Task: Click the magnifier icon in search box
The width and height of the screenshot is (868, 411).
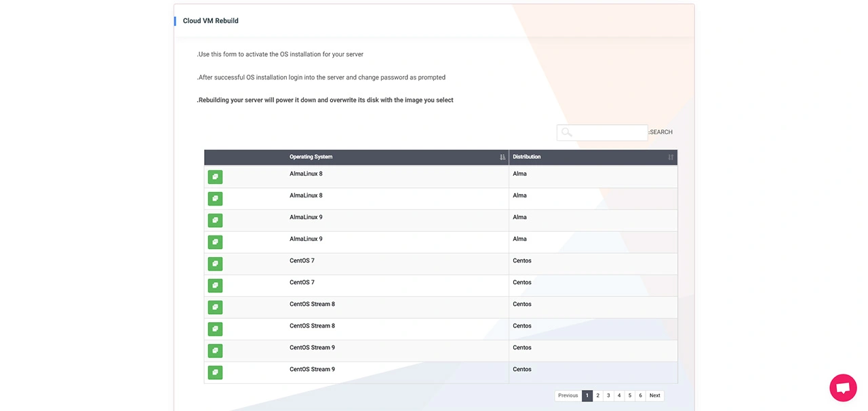Action: [567, 132]
